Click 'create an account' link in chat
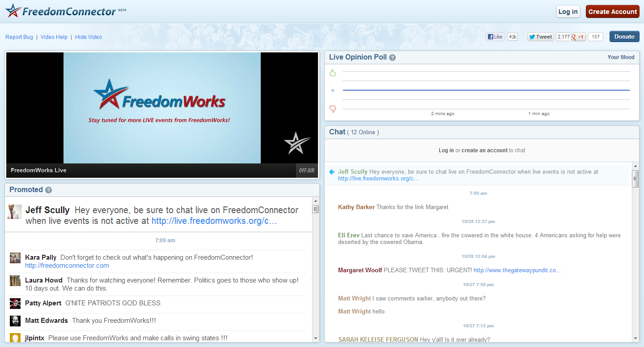The width and height of the screenshot is (644, 347). click(484, 150)
